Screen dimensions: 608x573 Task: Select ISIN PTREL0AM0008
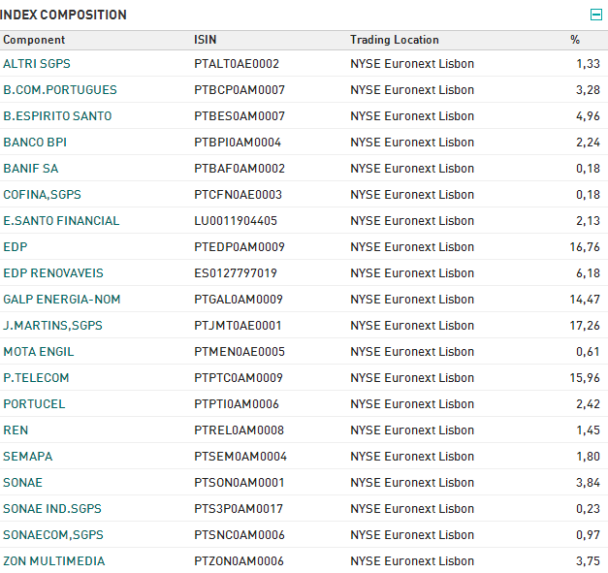(239, 430)
